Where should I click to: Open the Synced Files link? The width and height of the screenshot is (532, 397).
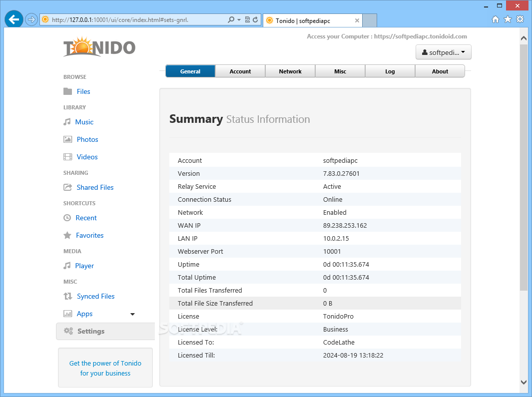click(96, 296)
